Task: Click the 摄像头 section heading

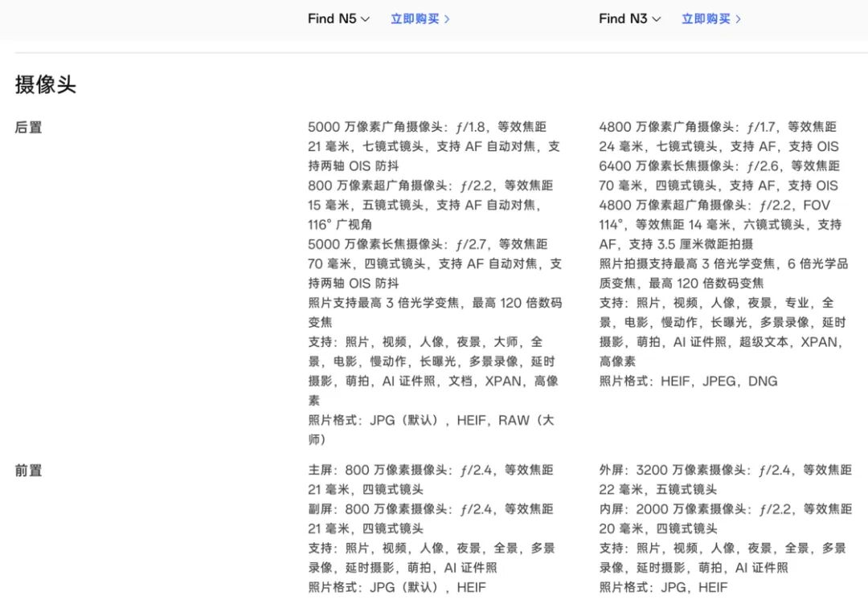Action: (x=45, y=84)
